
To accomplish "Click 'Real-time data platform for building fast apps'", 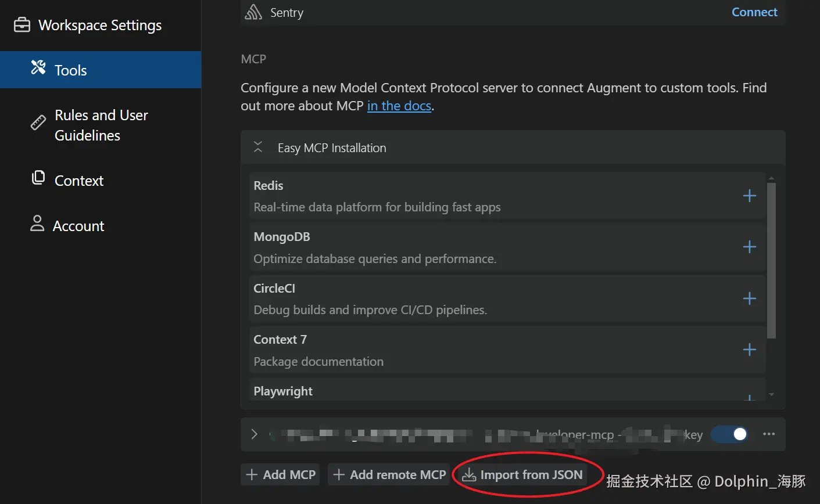I will click(x=377, y=207).
